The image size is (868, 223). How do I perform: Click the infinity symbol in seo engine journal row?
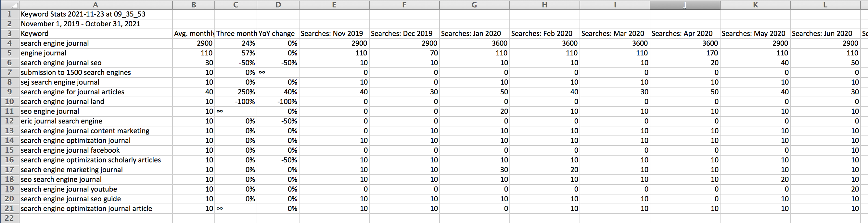[x=219, y=111]
